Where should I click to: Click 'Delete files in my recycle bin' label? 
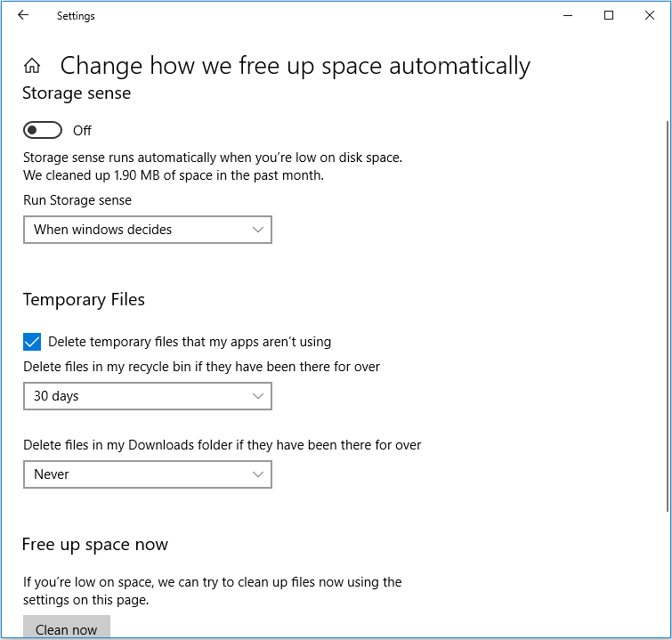click(201, 367)
